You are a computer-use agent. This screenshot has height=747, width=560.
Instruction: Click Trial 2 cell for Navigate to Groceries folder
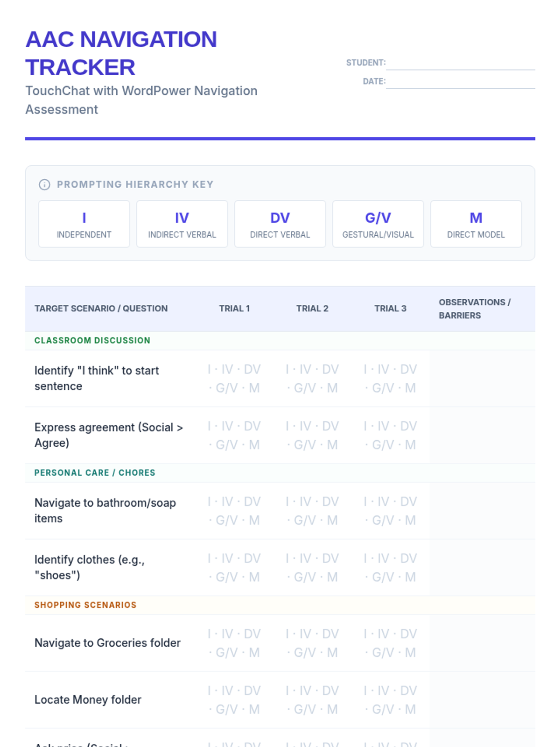(312, 643)
